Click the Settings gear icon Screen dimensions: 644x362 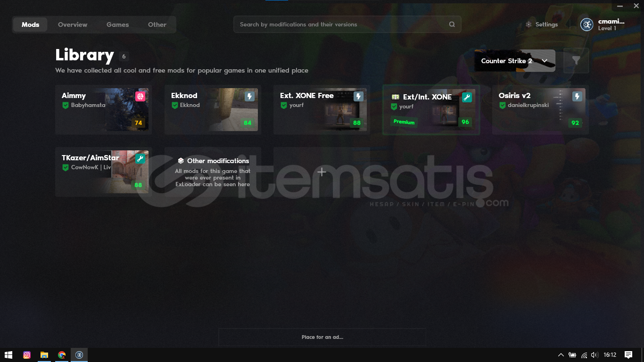click(528, 25)
